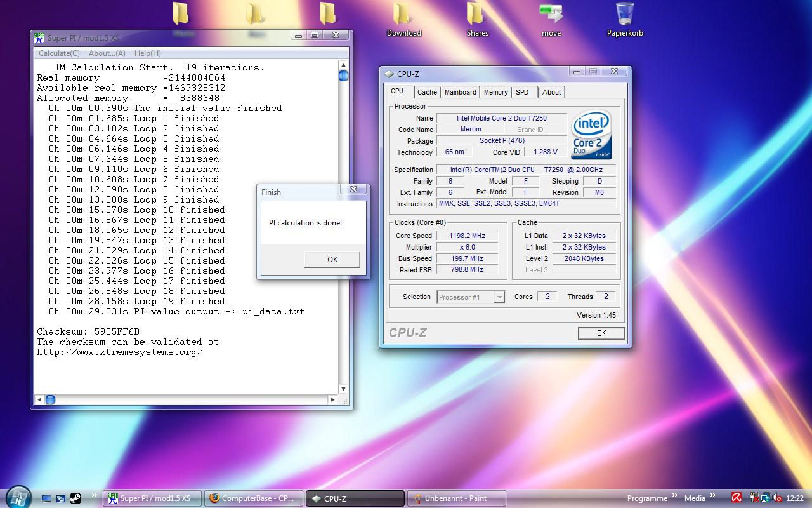Switch to CPU-Z taskbar button

point(355,498)
